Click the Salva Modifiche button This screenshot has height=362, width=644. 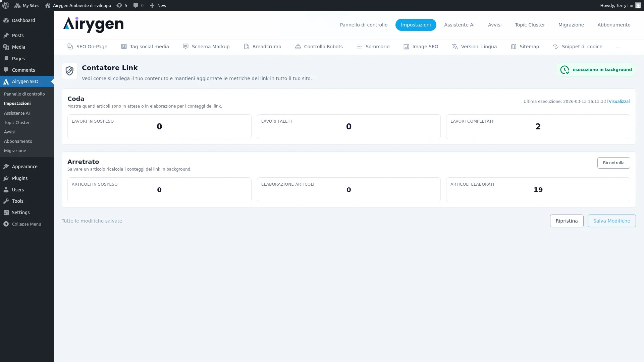click(x=612, y=221)
